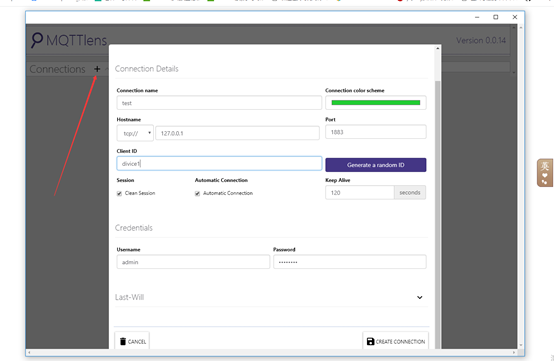
Task: Toggle the Clean Session checkbox
Action: 119,194
